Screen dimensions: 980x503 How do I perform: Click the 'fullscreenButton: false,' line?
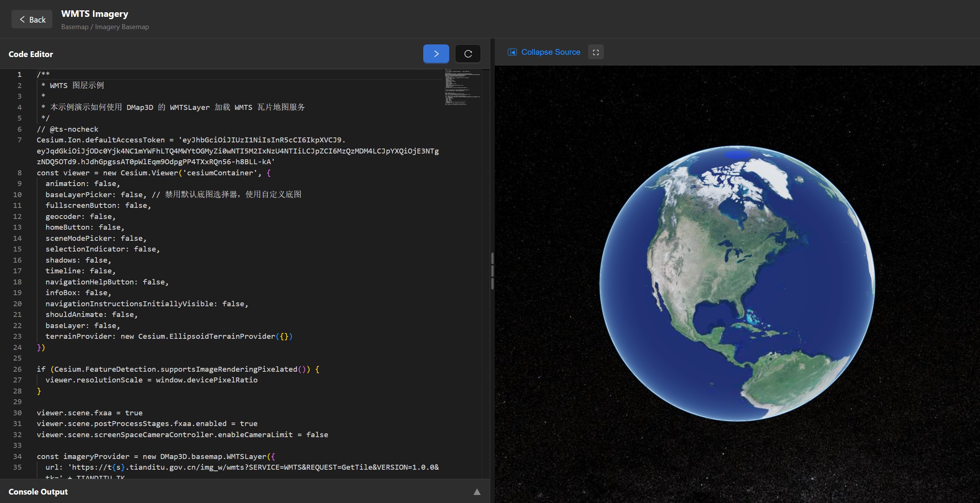click(98, 205)
